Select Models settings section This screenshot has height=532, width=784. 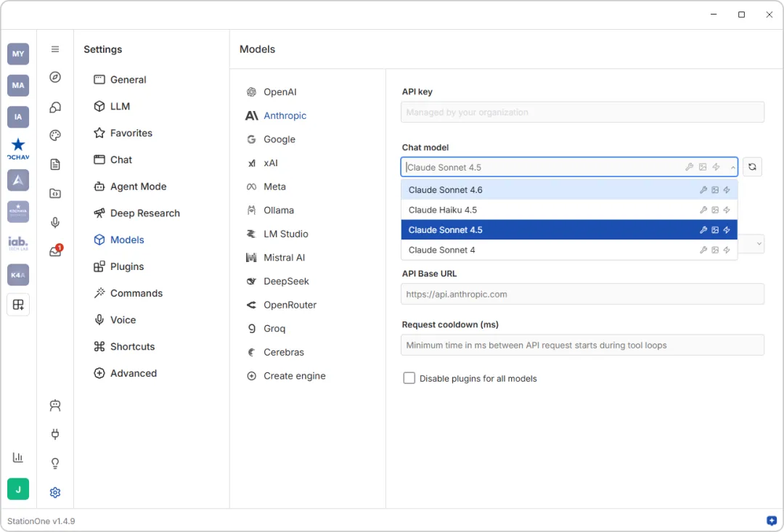(119, 240)
